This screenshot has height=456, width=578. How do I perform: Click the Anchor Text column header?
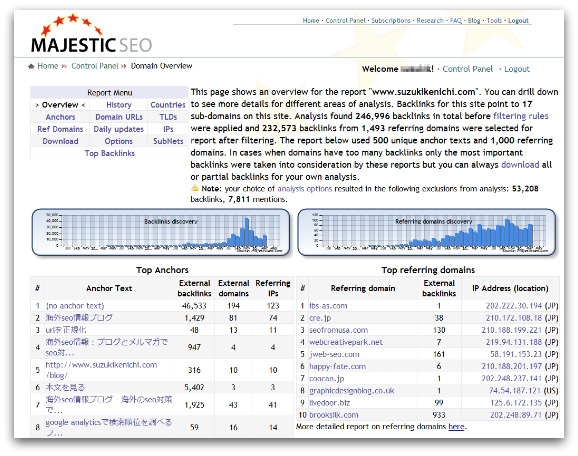[109, 289]
